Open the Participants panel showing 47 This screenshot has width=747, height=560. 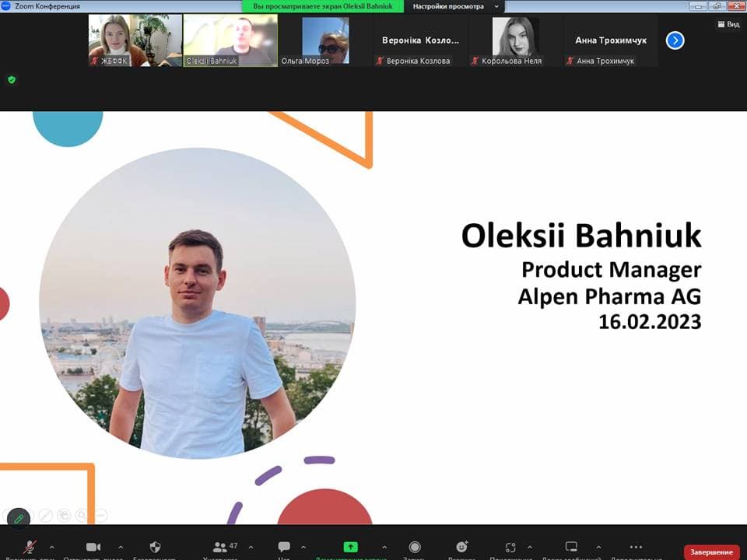tap(224, 547)
